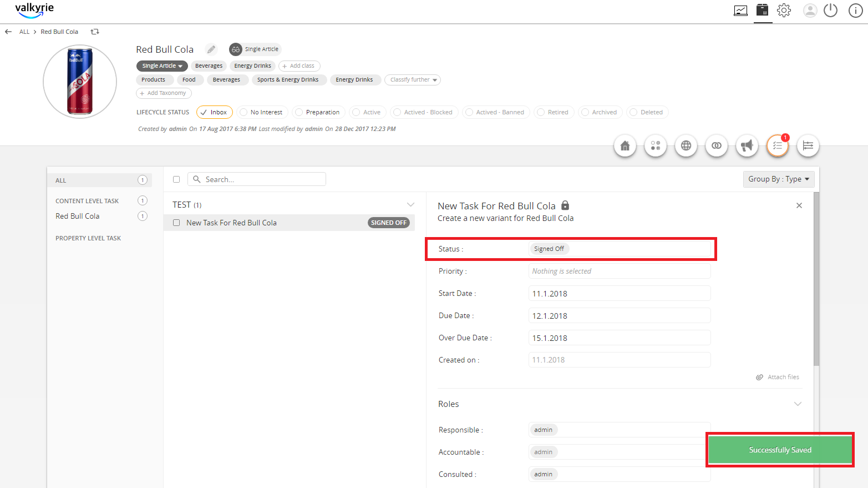Tick the select-all tasks checkbox
Viewport: 868px width, 488px height.
(x=176, y=179)
